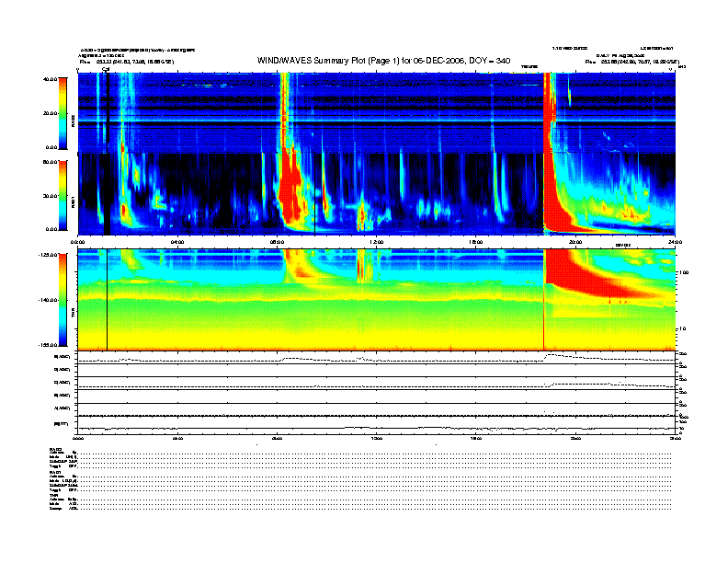Click the 04:00 label under RAD1 spectrogram
The height and width of the screenshot is (563, 728).
[x=177, y=242]
